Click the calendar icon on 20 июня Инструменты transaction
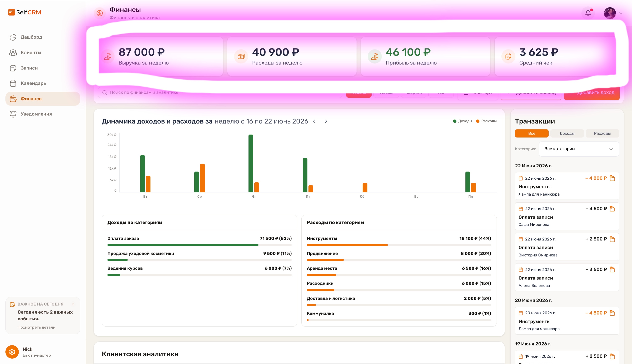 click(521, 313)
